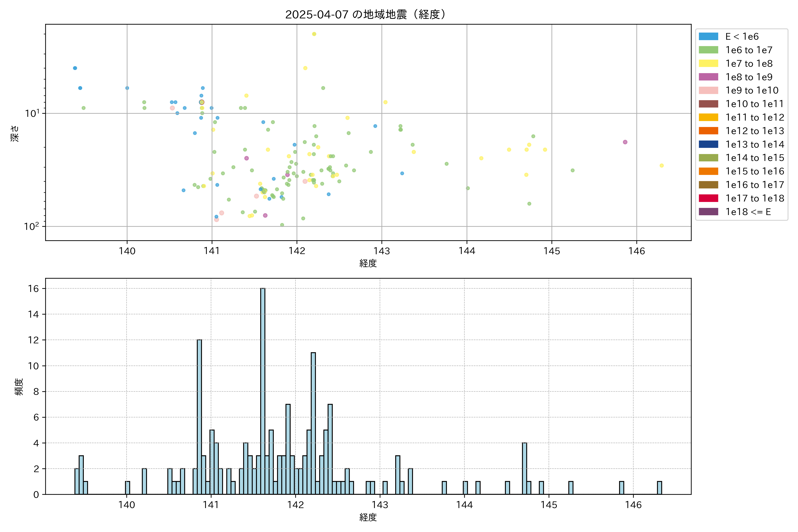Click the '経度' x-axis label under scatter plot
The height and width of the screenshot is (532, 798).
[x=368, y=263]
